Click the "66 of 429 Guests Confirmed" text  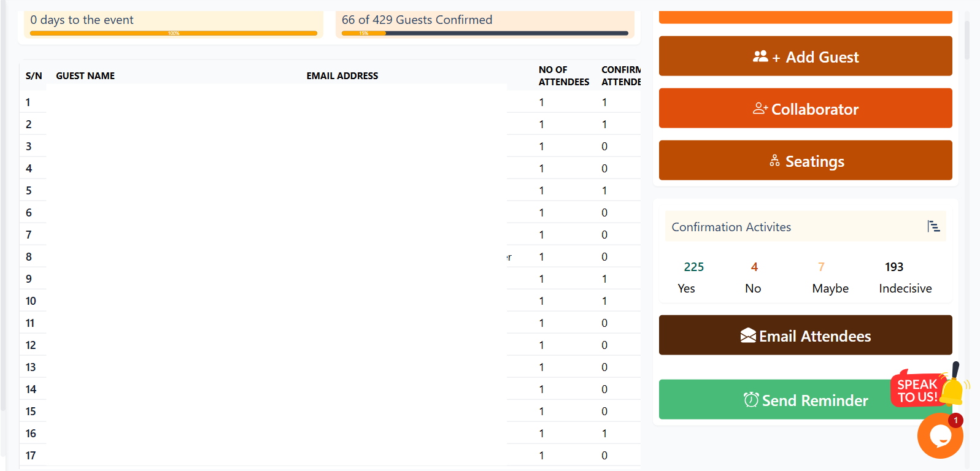tap(417, 20)
